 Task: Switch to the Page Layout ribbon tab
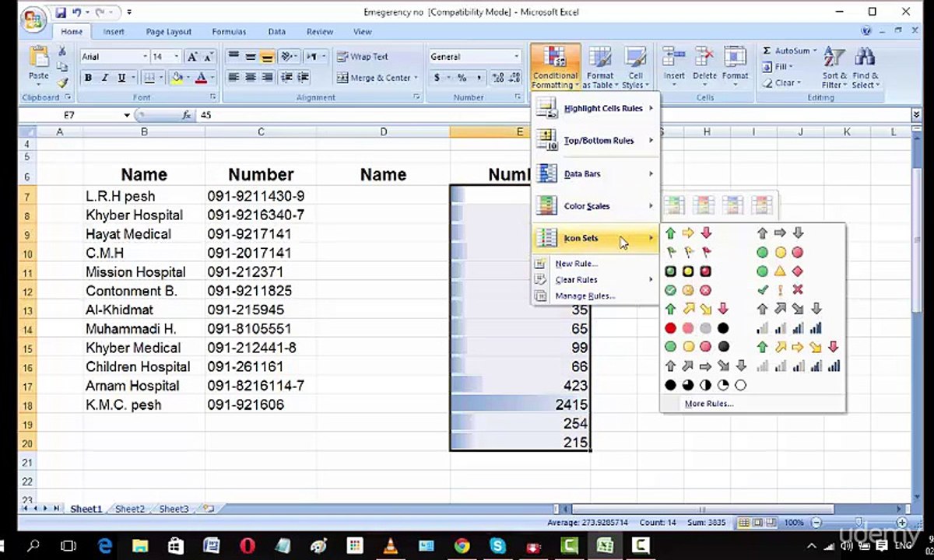168,32
